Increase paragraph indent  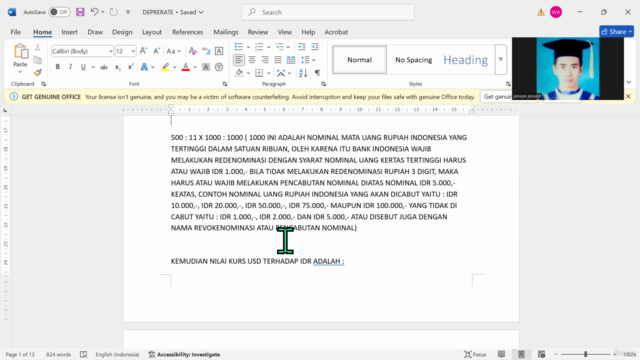pyautogui.click(x=315, y=47)
